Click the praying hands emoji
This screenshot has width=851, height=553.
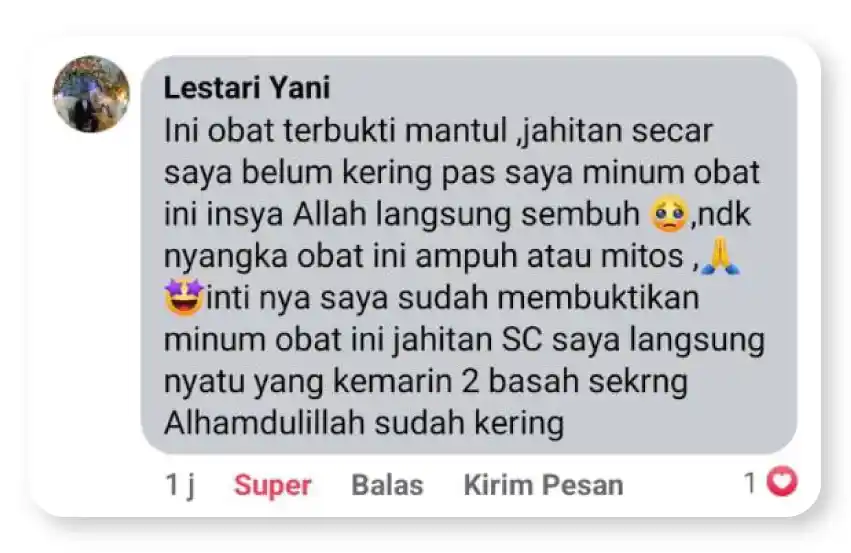pos(720,256)
